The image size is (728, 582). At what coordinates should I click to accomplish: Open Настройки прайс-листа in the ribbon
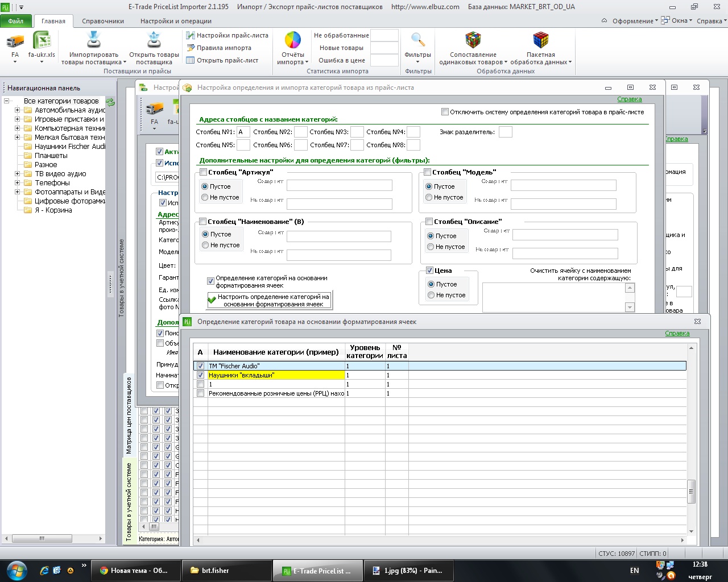[227, 35]
